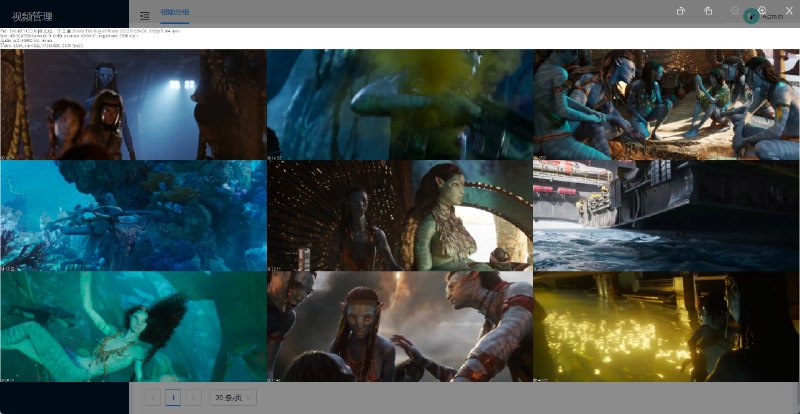Screen dimensions: 800x414
Task: Select page 1 in the pagination
Action: click(x=173, y=398)
